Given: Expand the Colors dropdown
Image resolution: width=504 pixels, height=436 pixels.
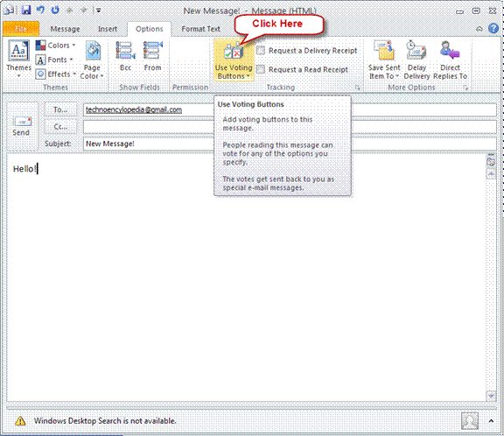Looking at the screenshot, I should click(x=56, y=46).
